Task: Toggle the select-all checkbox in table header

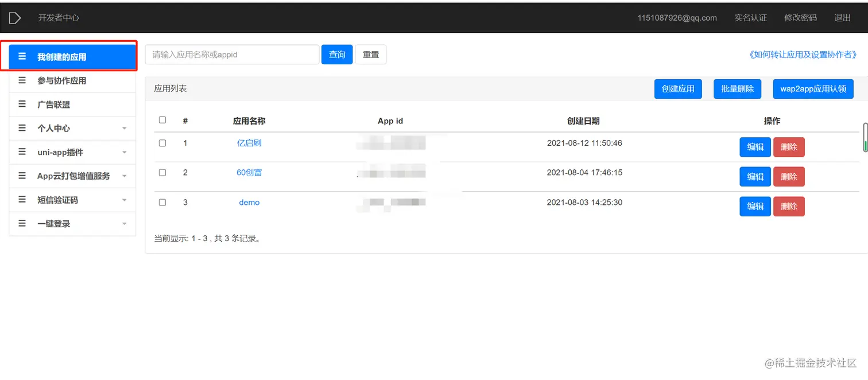Action: point(162,120)
